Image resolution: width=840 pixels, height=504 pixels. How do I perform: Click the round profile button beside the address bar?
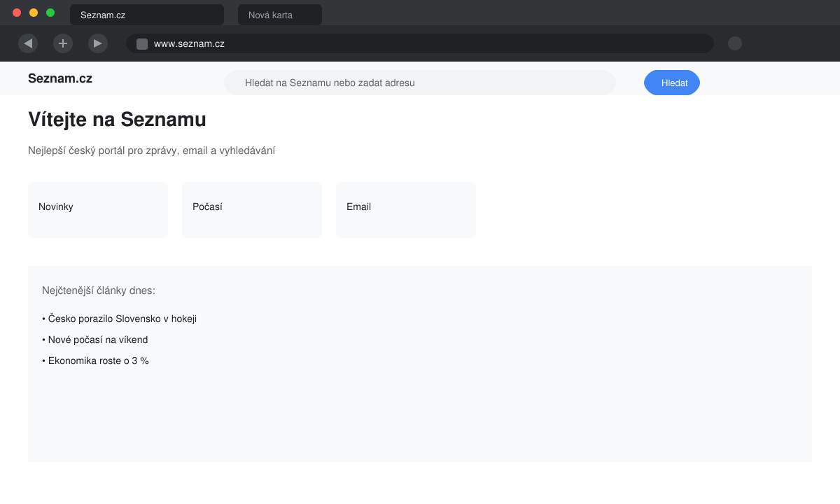735,43
